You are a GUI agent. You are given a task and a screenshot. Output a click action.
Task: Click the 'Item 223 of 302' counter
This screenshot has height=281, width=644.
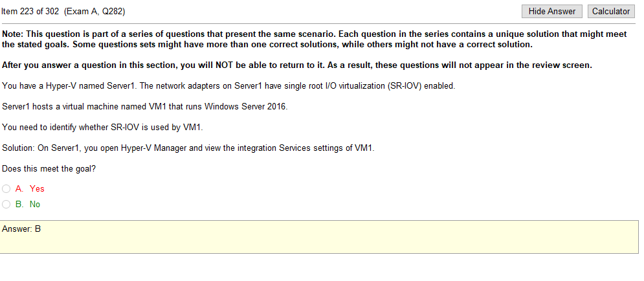pyautogui.click(x=30, y=12)
